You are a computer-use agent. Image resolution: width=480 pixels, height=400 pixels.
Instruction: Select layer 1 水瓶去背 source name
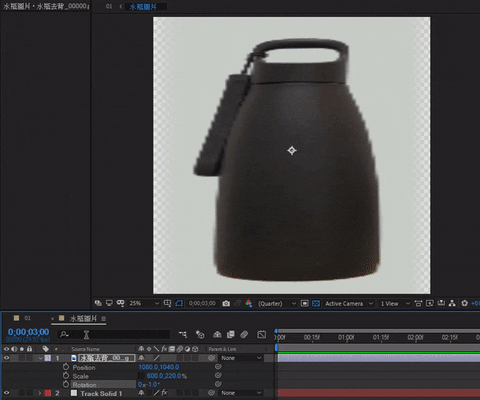[107, 358]
